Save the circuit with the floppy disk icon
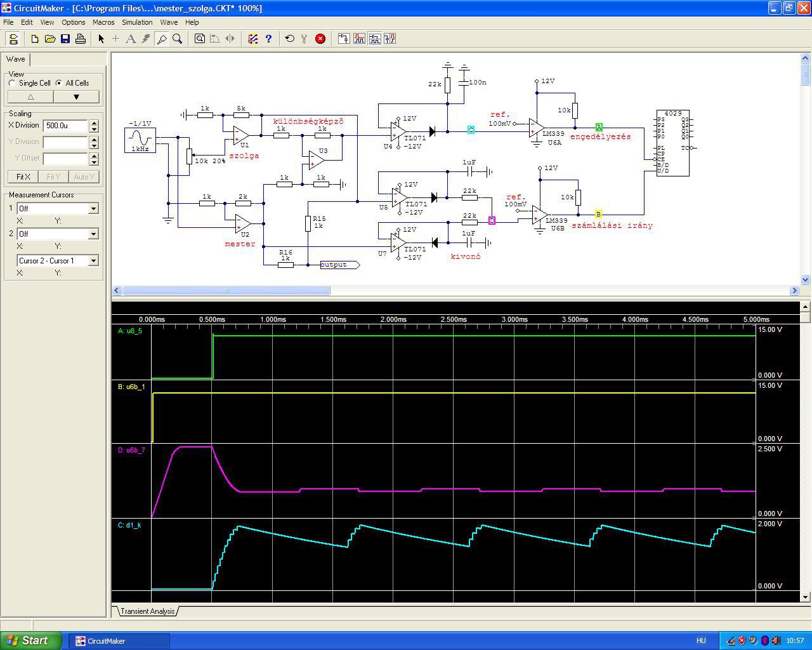This screenshot has height=650, width=812. [x=65, y=39]
